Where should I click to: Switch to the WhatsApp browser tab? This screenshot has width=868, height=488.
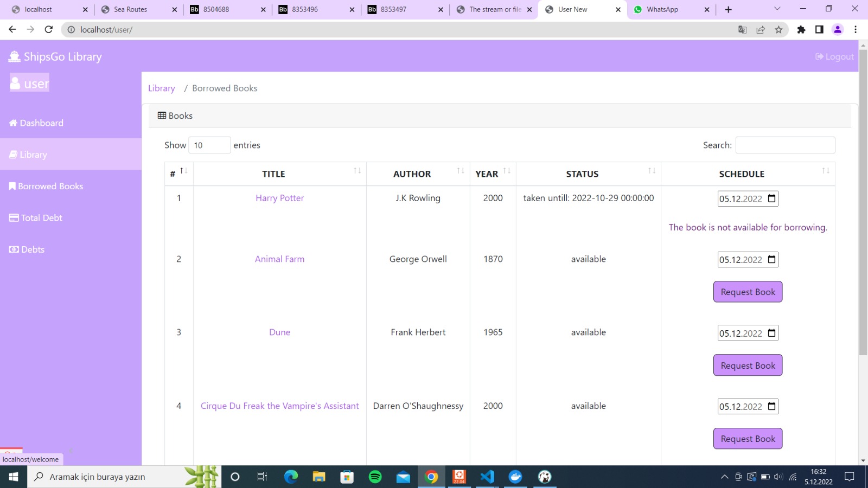click(662, 9)
